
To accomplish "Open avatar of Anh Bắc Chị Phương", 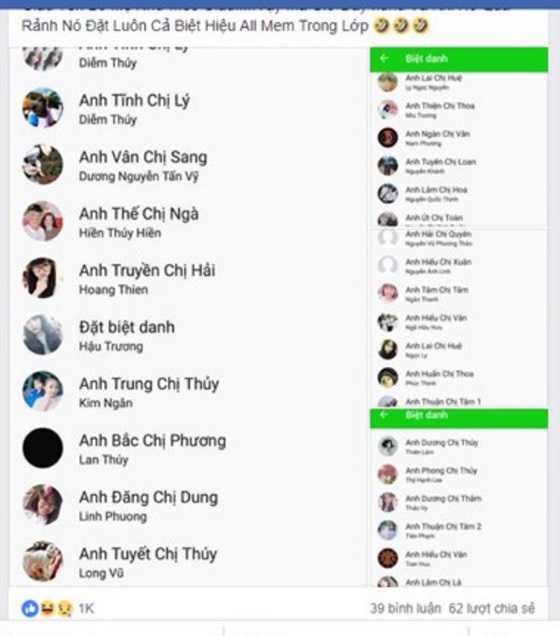I will coord(43,448).
